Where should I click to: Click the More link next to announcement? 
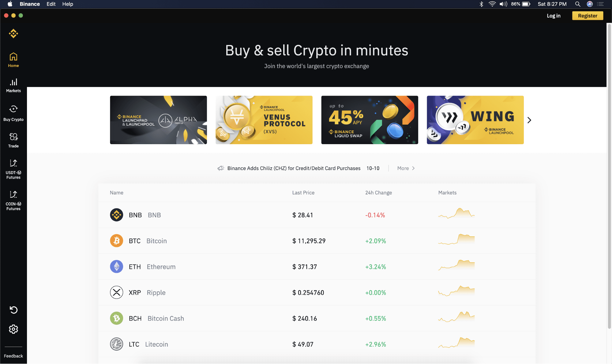pyautogui.click(x=403, y=168)
